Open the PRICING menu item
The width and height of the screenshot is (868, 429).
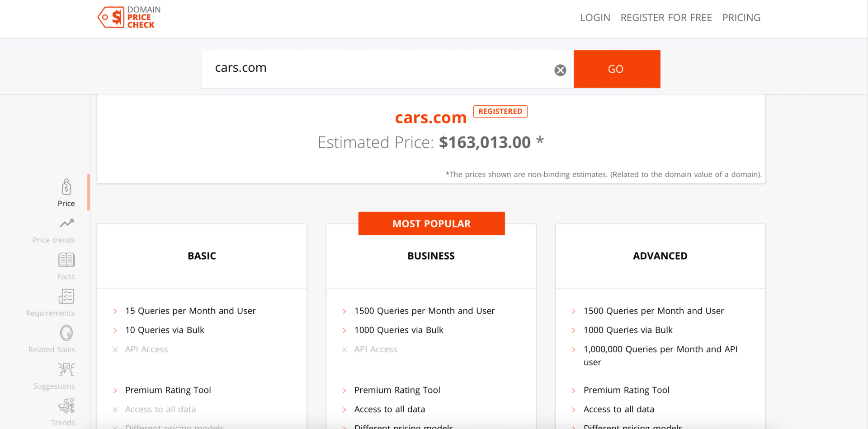741,18
